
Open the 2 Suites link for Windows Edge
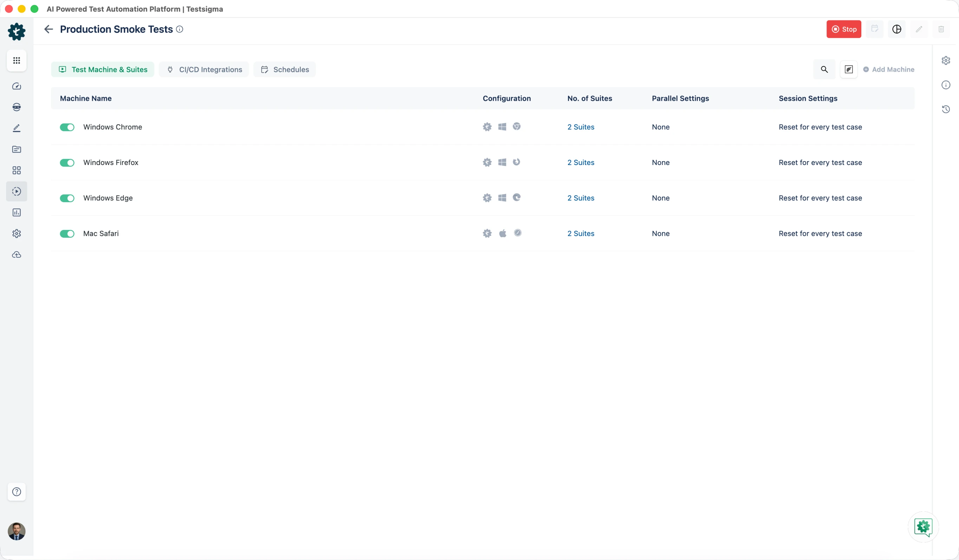point(580,198)
